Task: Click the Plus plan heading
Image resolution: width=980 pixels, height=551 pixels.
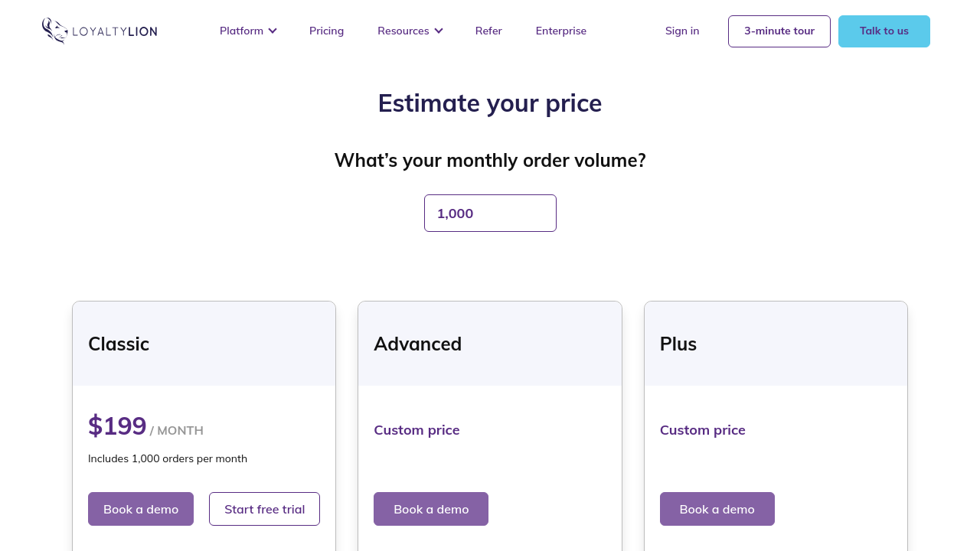Action: point(678,344)
